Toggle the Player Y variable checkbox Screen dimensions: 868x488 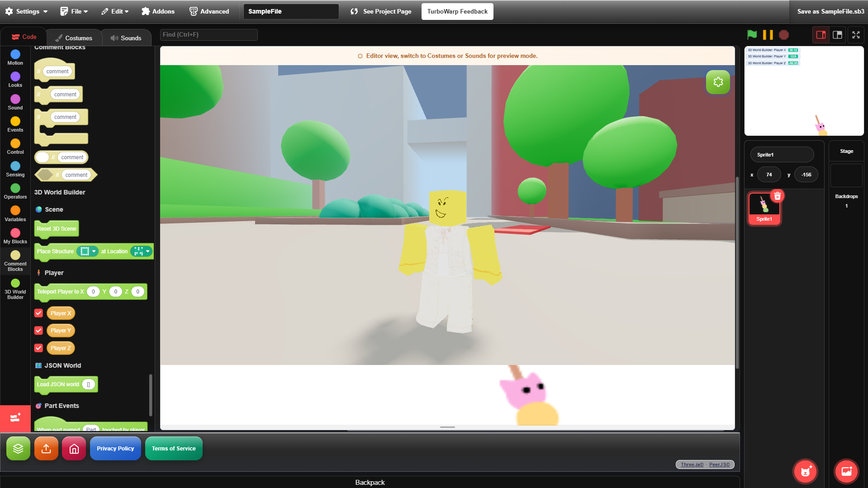(x=39, y=331)
